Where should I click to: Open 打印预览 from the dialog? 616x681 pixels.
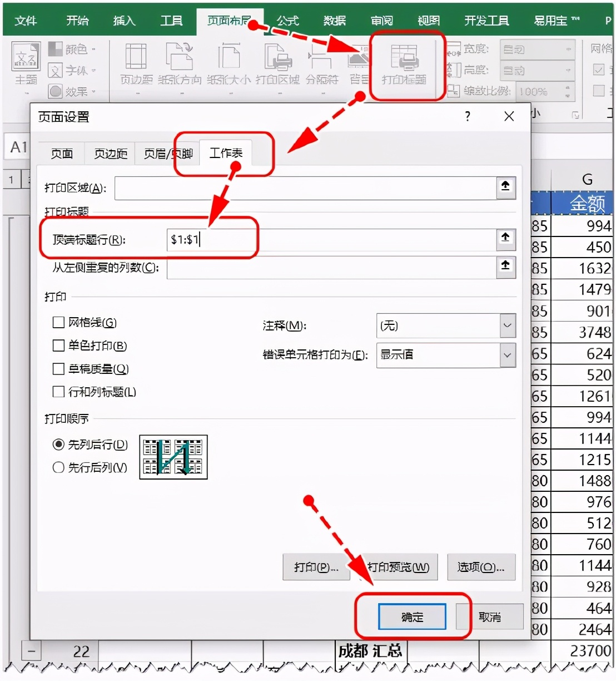[x=400, y=567]
